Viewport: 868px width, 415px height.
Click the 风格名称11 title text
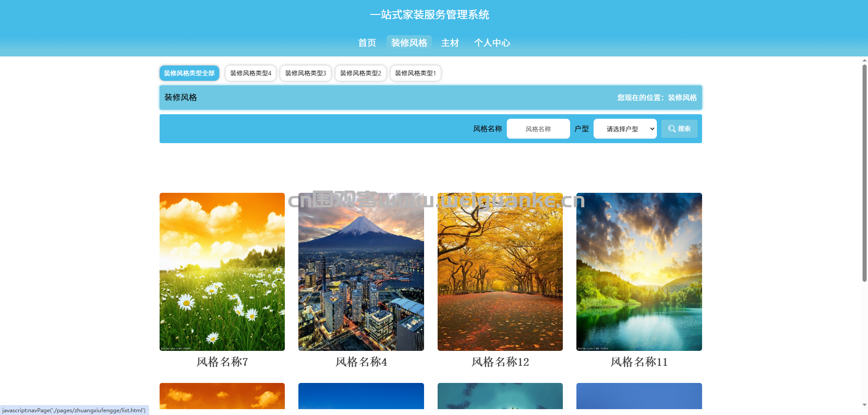point(639,362)
